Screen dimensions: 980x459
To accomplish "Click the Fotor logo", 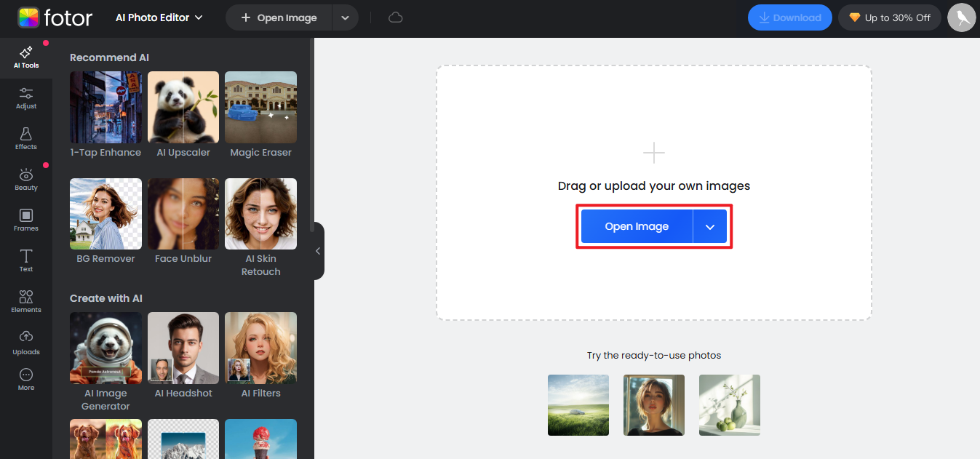I will (x=55, y=17).
